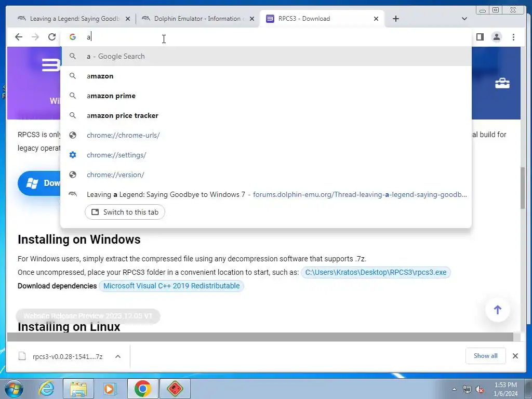Close the RPCS3 Download tab
Screen dimensions: 532x399
coord(376,19)
